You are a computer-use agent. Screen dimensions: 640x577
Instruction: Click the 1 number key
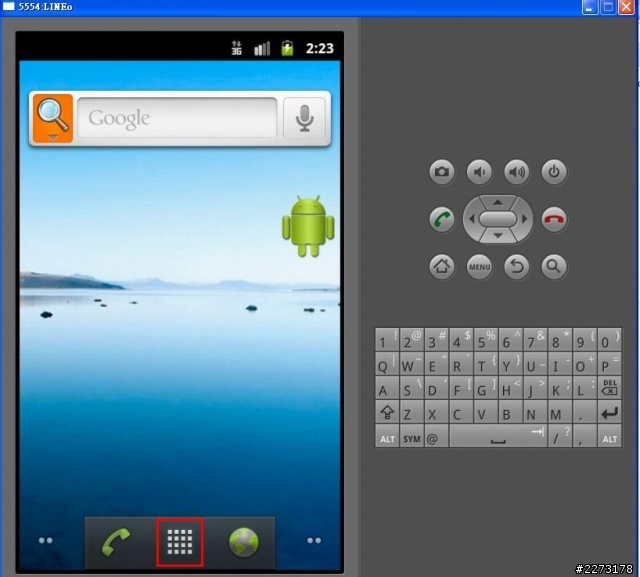click(387, 340)
